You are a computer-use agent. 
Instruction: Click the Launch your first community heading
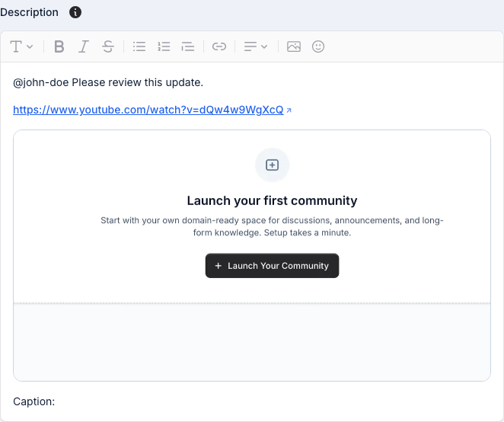(272, 201)
